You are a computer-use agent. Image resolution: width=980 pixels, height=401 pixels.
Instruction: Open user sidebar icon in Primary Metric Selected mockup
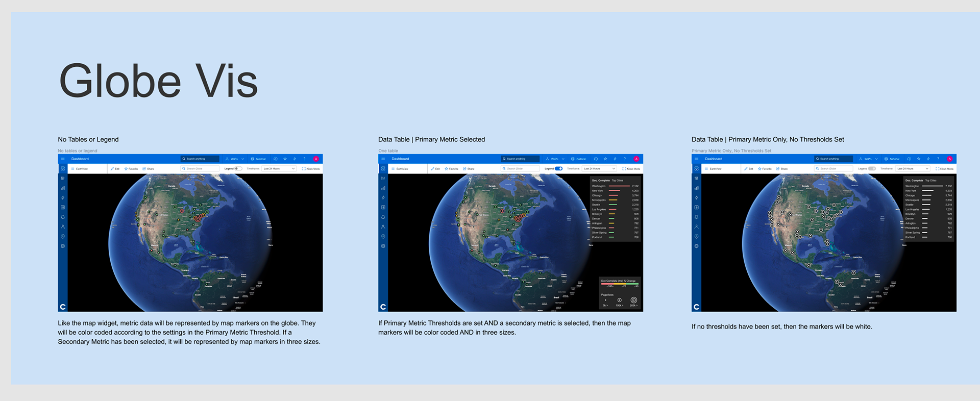pos(383,227)
